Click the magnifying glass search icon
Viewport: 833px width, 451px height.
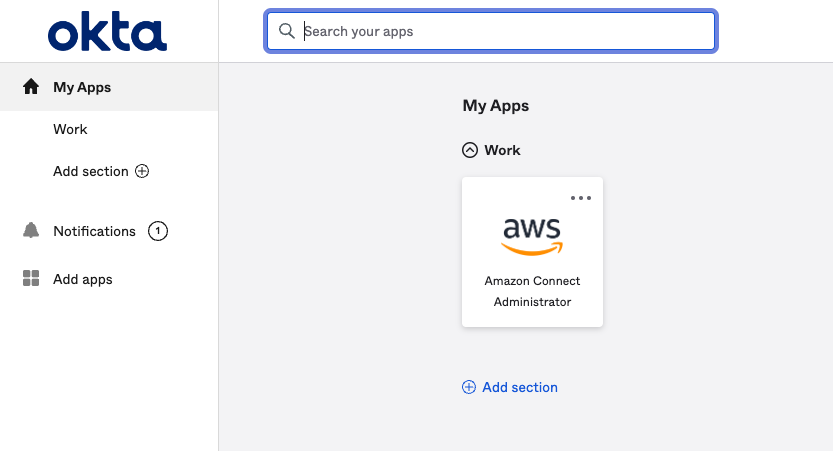(287, 31)
